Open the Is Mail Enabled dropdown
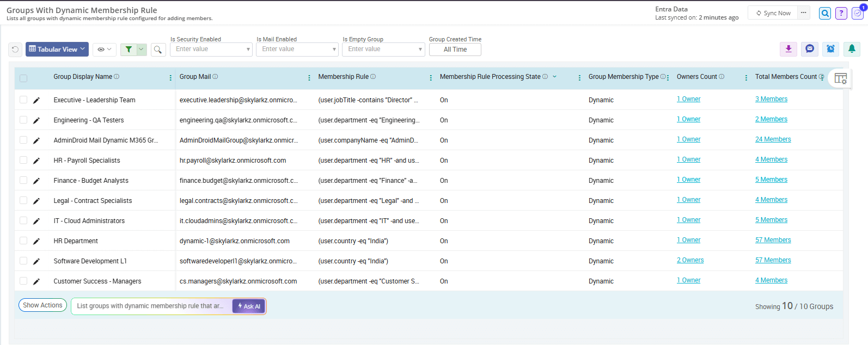This screenshot has width=868, height=345. pos(297,49)
